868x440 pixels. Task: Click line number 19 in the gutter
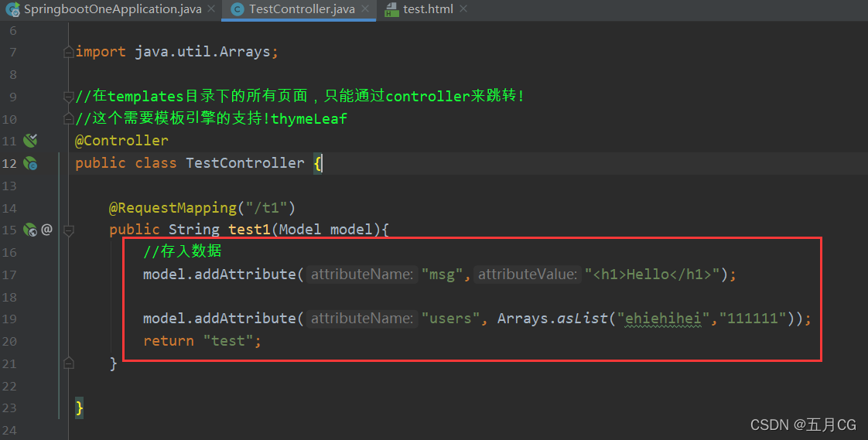(9, 319)
